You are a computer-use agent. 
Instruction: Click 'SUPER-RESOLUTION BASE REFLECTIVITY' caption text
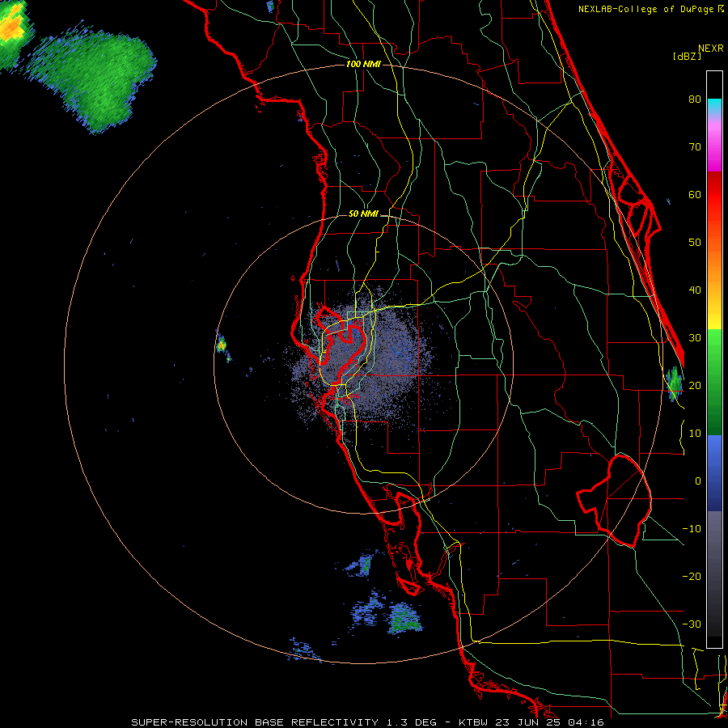point(255,722)
